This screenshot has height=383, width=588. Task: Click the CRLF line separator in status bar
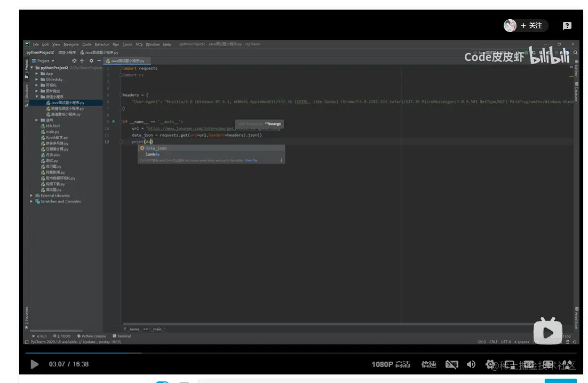pos(494,342)
